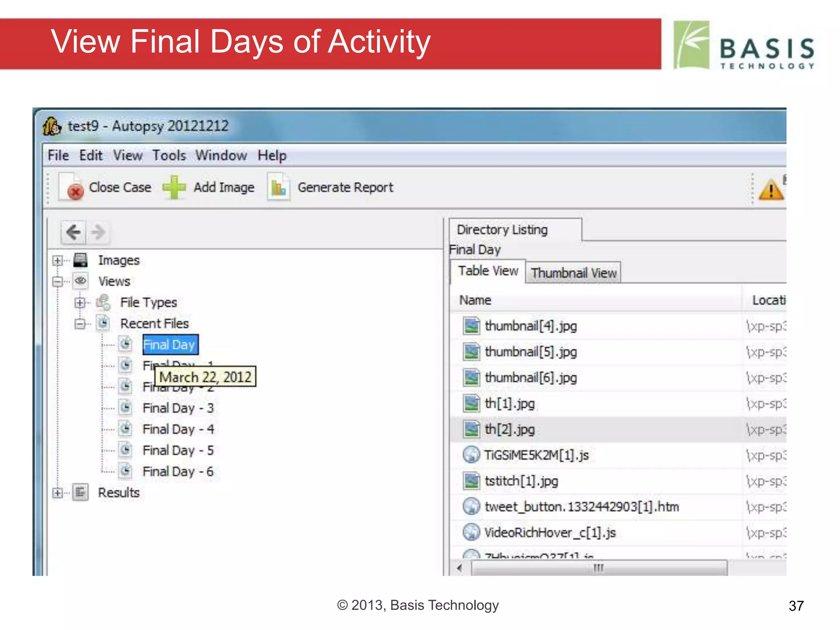The image size is (840, 630).
Task: Click the image icon of tstitch[1].jpg
Action: [x=471, y=481]
